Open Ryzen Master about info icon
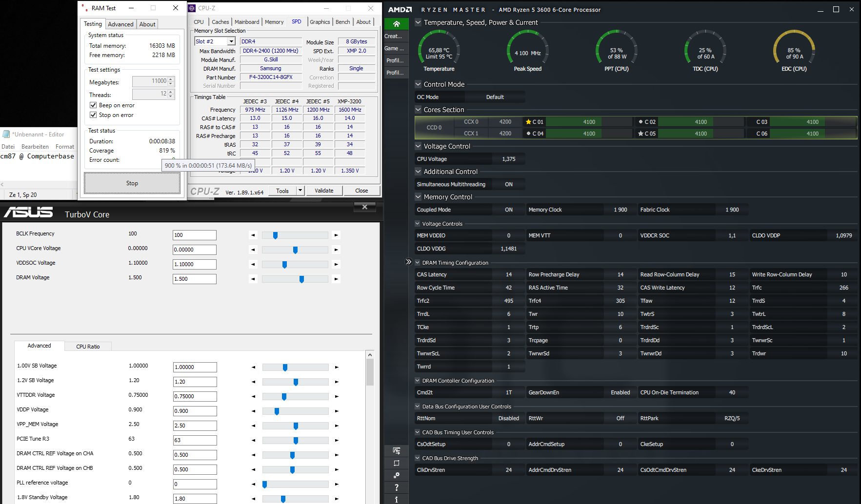861x504 pixels. (x=396, y=499)
